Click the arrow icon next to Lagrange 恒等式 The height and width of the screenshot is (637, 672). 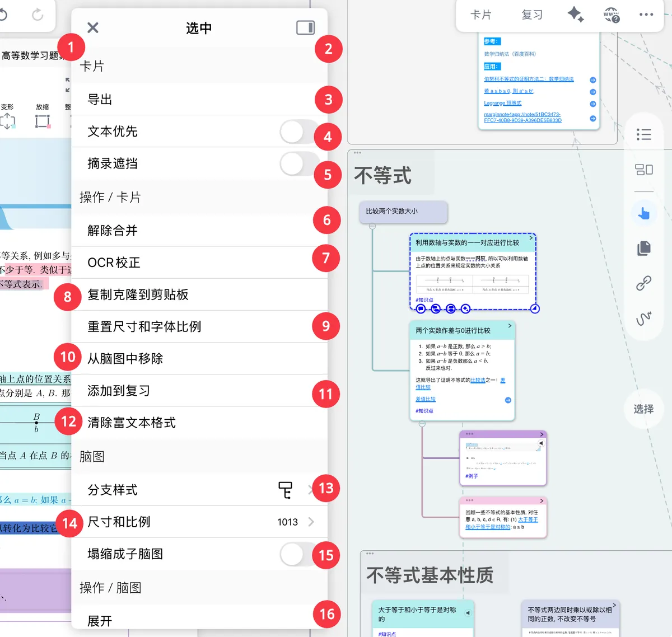click(x=593, y=104)
